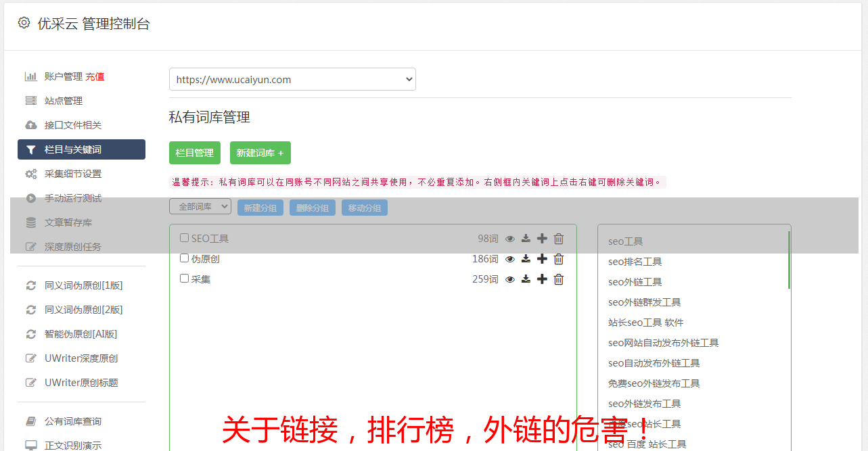Delete the 伪原创 library
Image resolution: width=868 pixels, height=451 pixels.
click(x=559, y=259)
